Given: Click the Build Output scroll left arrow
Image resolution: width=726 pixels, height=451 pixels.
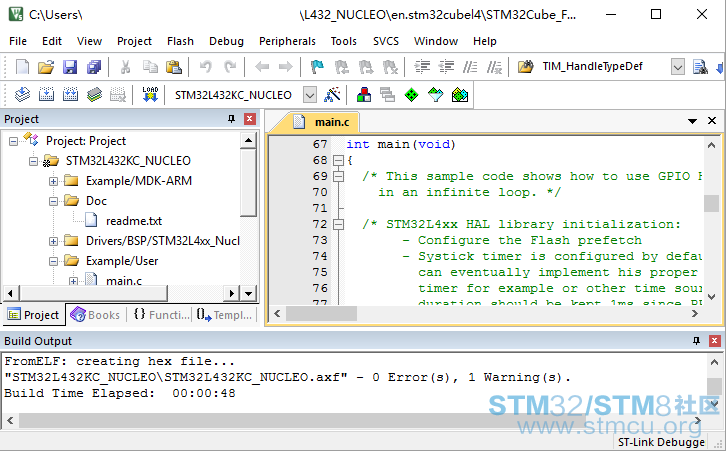Looking at the screenshot, I should [x=10, y=421].
